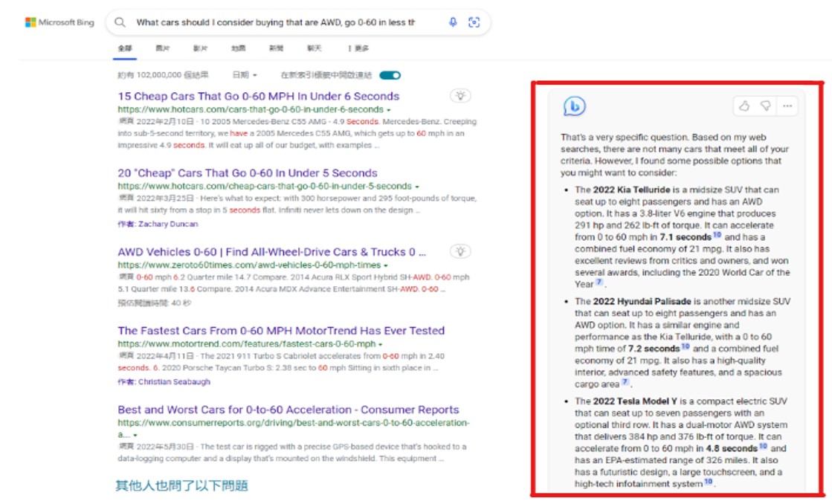Open visual search camera icon
The image size is (832, 504).
click(474, 22)
